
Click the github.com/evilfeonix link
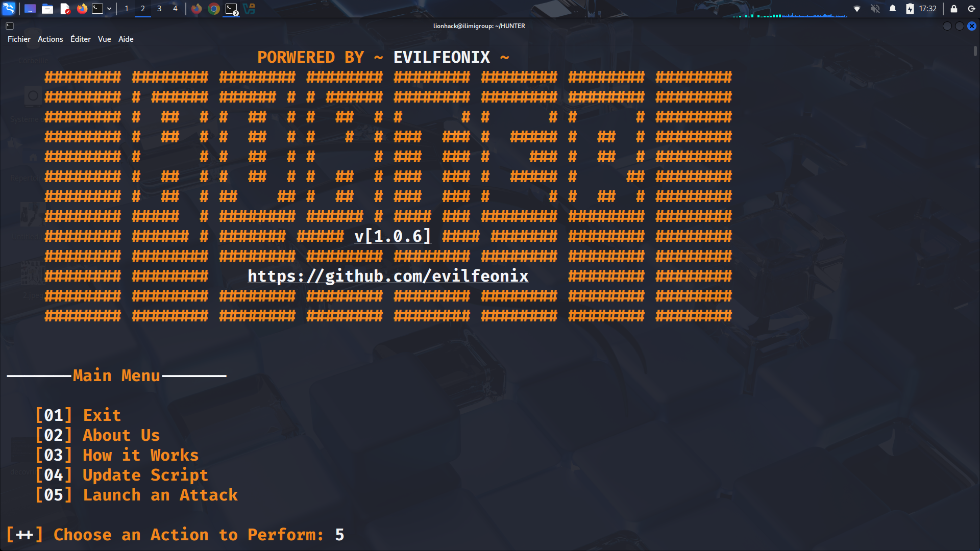click(x=388, y=276)
